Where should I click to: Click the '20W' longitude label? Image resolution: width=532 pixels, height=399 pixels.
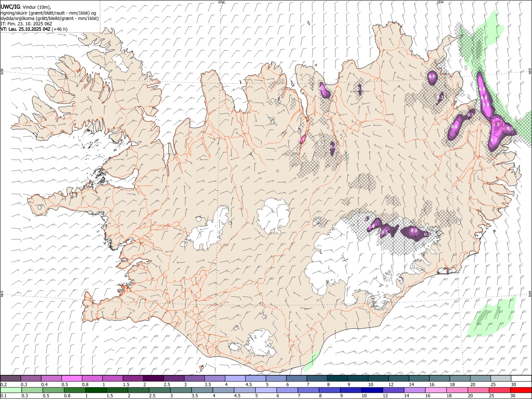pos(221,2)
